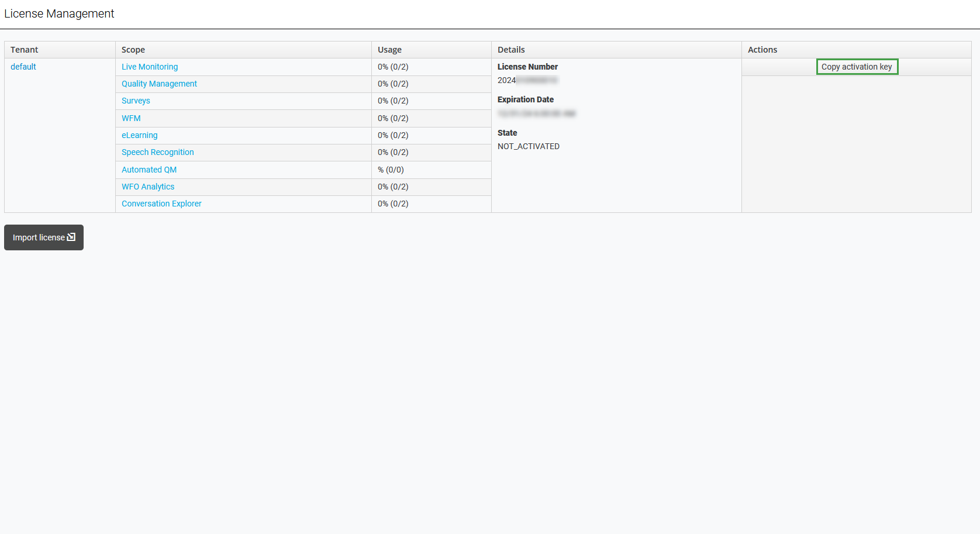Select the Surveys usage value
The image size is (980, 534).
pos(393,101)
